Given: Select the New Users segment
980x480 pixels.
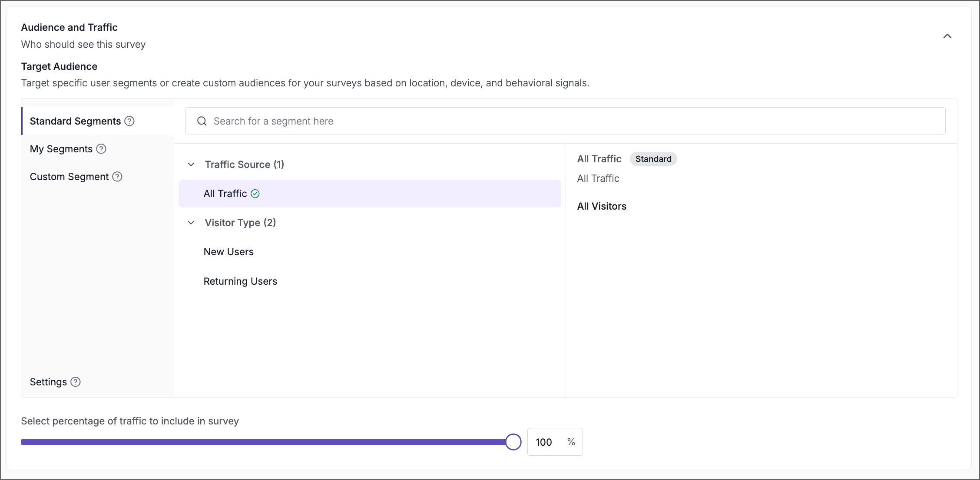Looking at the screenshot, I should (228, 252).
